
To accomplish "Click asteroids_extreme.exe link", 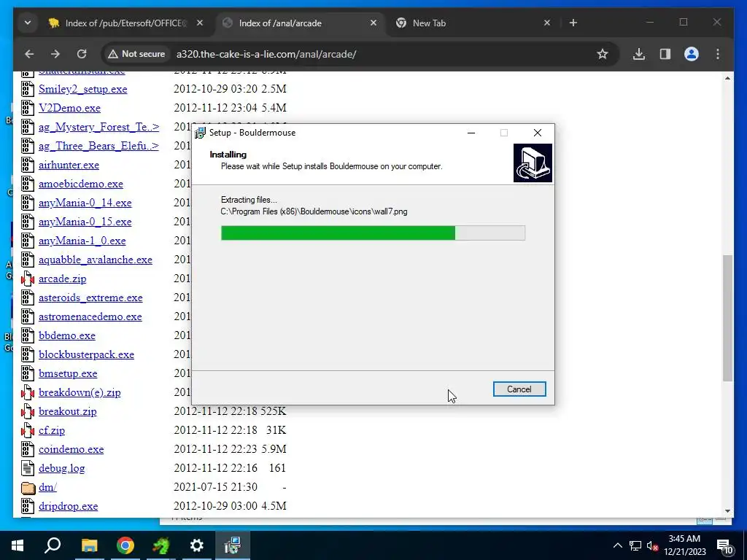I will point(90,297).
